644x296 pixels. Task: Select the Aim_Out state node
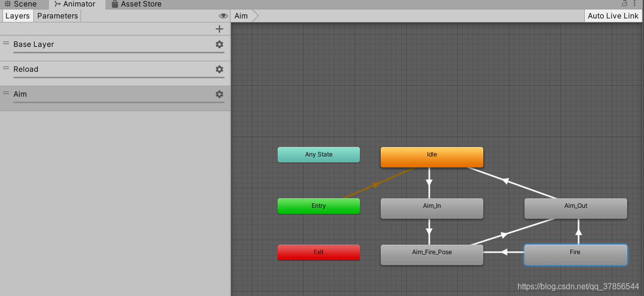point(576,208)
